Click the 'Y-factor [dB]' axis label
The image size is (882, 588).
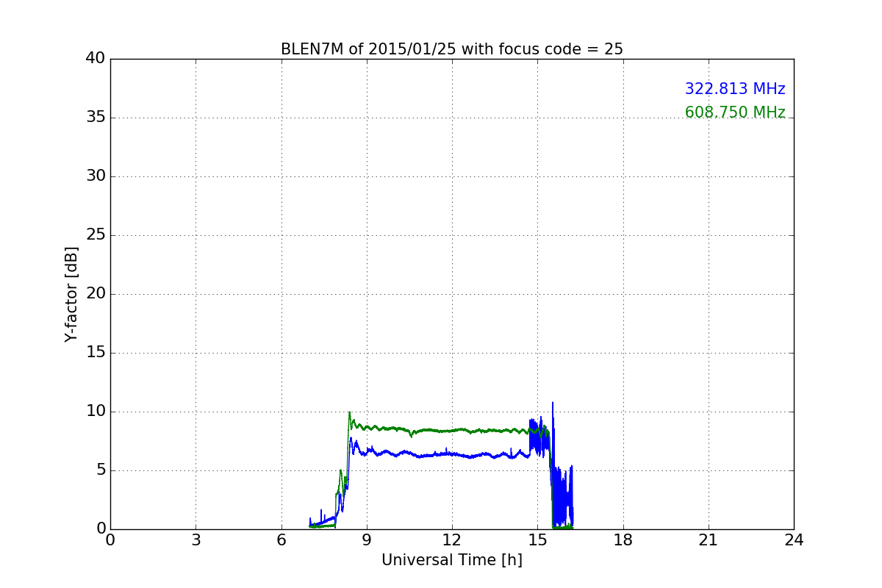pyautogui.click(x=71, y=294)
